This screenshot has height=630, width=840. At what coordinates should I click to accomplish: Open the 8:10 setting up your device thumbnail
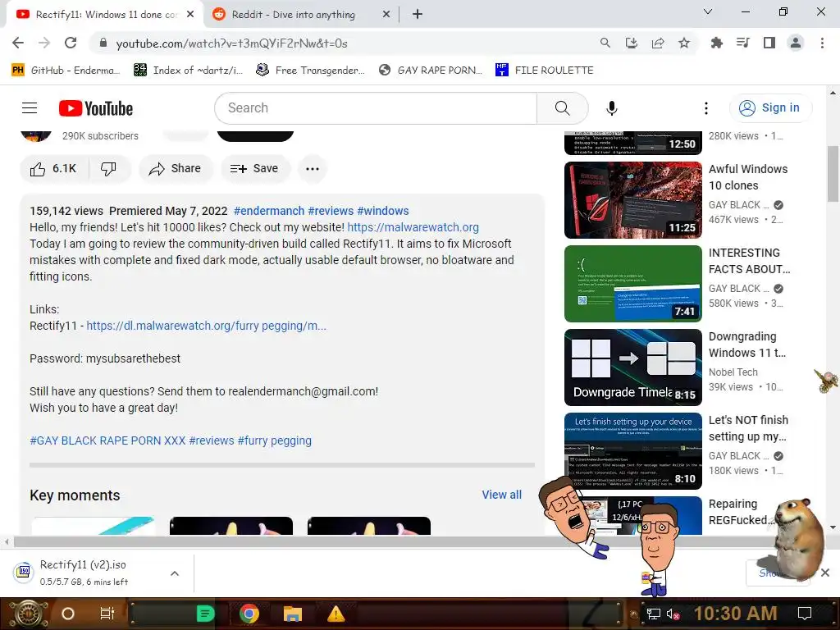click(x=632, y=450)
